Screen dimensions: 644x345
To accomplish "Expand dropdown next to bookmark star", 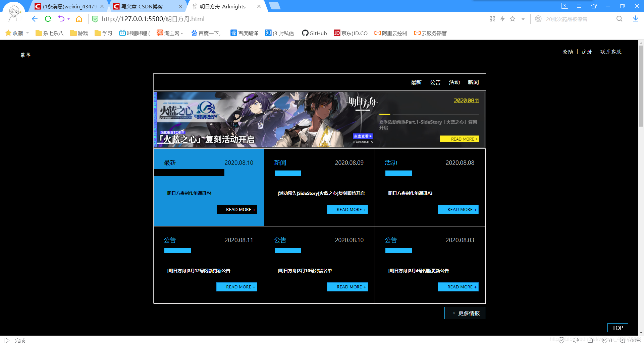I will (x=523, y=19).
